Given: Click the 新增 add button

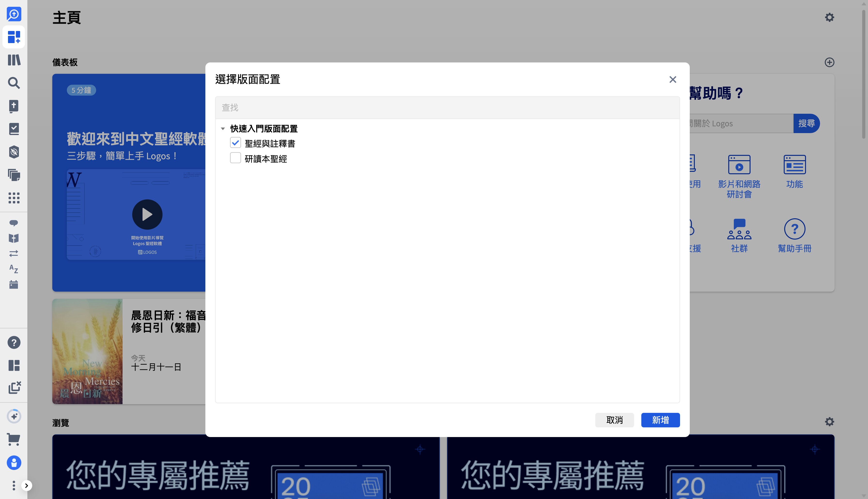Looking at the screenshot, I should pos(660,420).
